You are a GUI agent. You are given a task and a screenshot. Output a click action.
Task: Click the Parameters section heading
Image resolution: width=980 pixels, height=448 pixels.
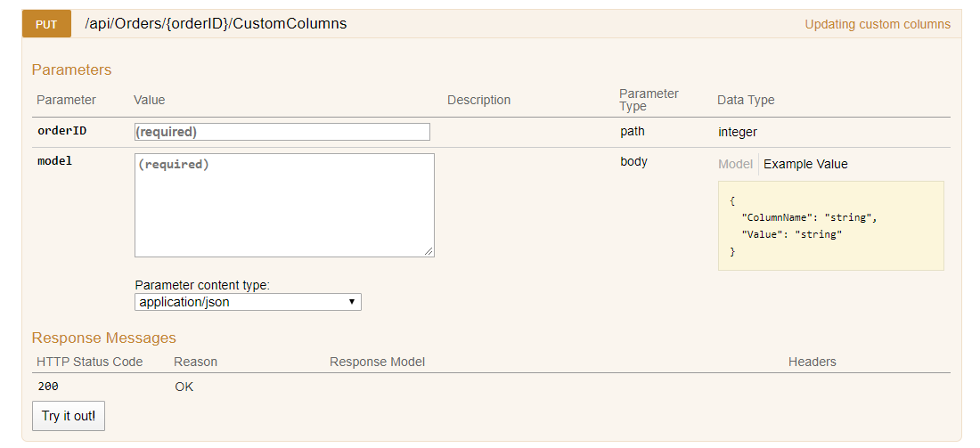coord(71,69)
